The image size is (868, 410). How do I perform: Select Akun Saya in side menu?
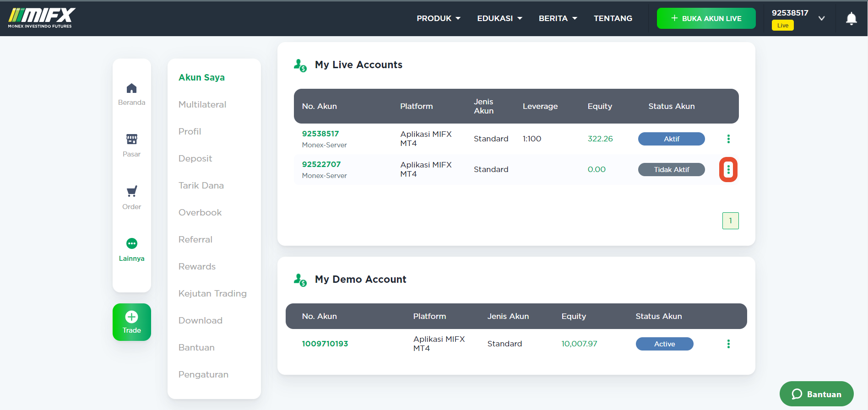[201, 77]
